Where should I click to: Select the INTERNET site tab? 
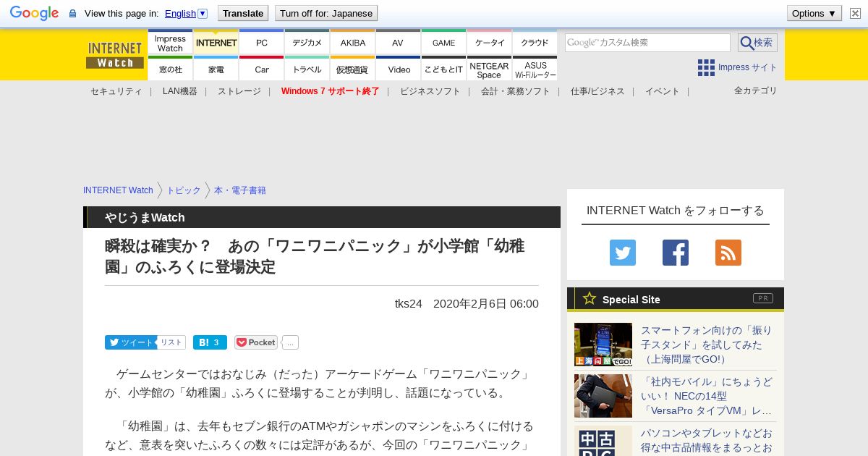pyautogui.click(x=216, y=43)
